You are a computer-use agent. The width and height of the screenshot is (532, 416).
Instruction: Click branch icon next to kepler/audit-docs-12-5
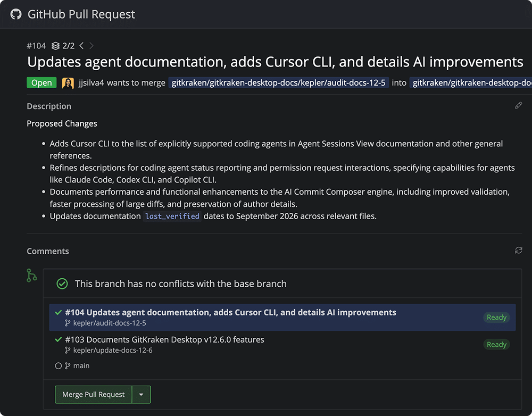68,323
